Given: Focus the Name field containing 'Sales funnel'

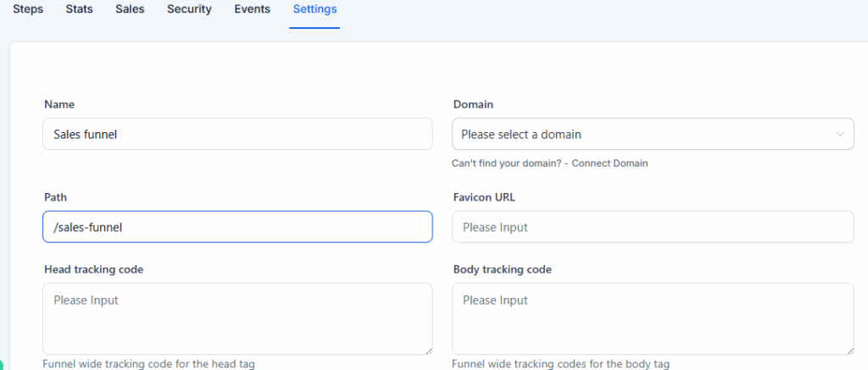Looking at the screenshot, I should [x=237, y=134].
